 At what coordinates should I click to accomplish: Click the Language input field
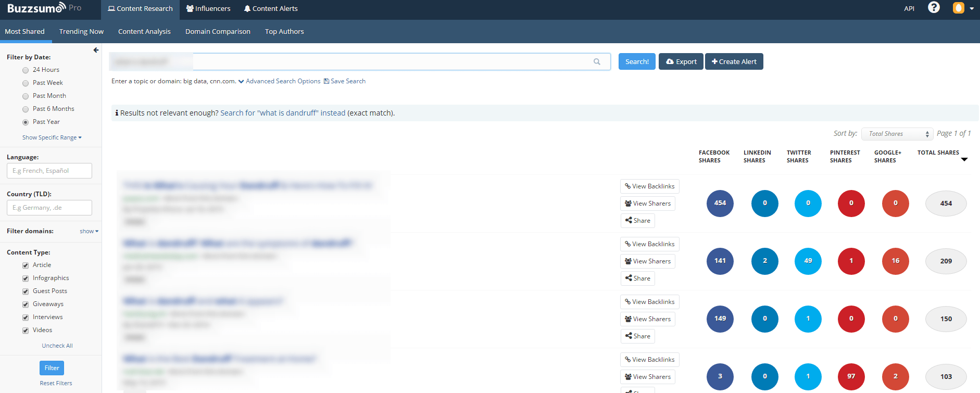[49, 171]
